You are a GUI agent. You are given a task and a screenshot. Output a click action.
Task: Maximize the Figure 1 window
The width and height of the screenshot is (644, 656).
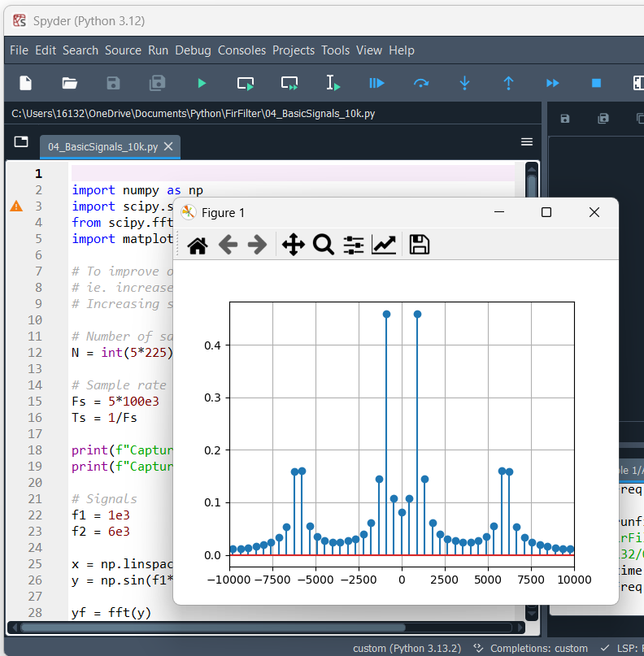click(x=546, y=212)
